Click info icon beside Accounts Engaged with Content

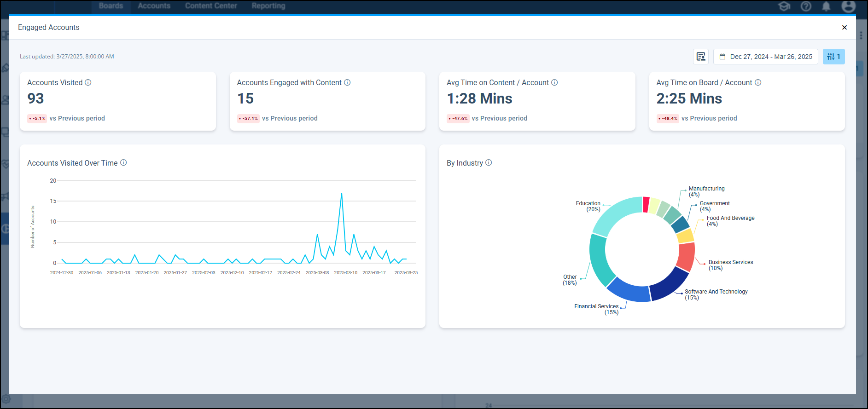click(x=347, y=82)
